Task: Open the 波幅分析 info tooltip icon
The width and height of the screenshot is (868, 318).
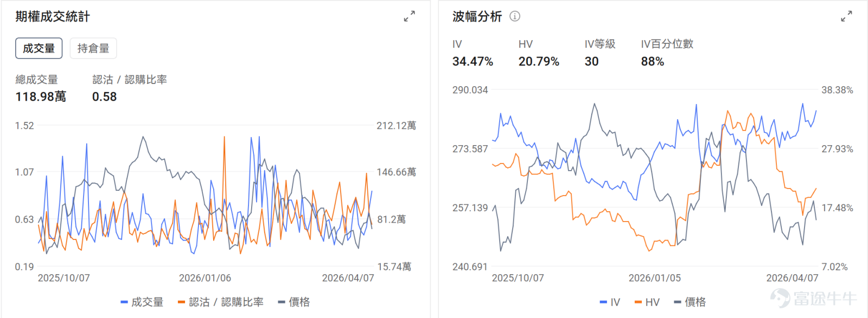Action: (515, 16)
